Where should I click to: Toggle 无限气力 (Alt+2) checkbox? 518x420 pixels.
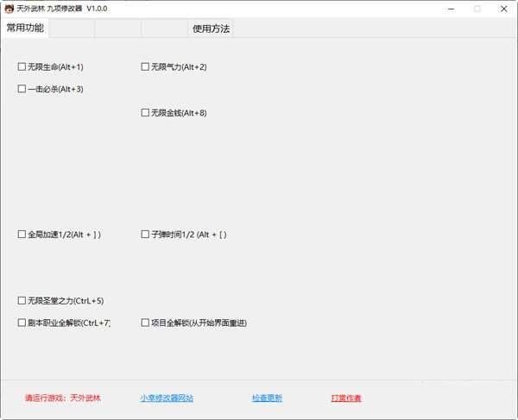click(x=145, y=66)
